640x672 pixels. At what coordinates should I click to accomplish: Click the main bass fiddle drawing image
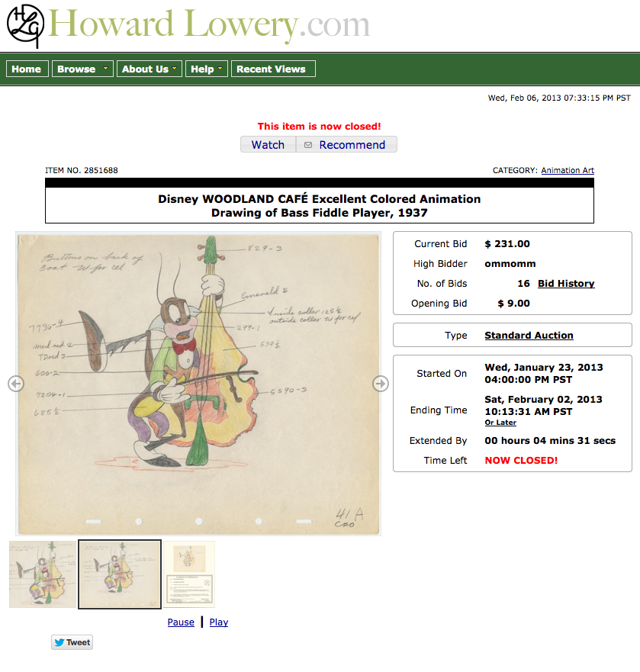coord(198,384)
